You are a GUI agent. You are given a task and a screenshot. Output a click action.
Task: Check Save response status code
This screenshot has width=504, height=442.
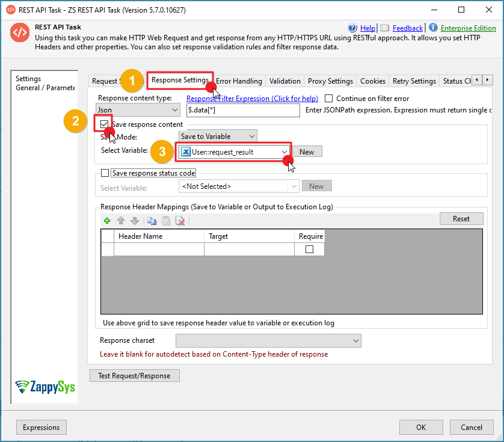click(103, 173)
